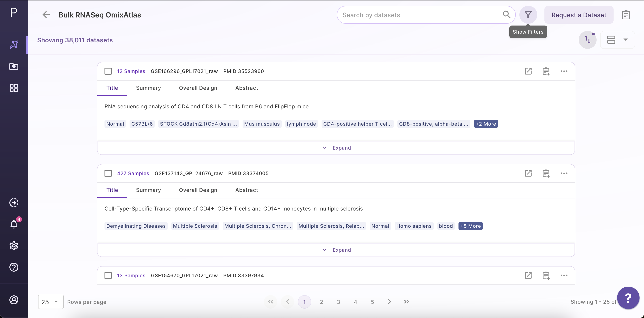Click the Request a Dataset button
Image resolution: width=644 pixels, height=318 pixels.
tap(579, 15)
